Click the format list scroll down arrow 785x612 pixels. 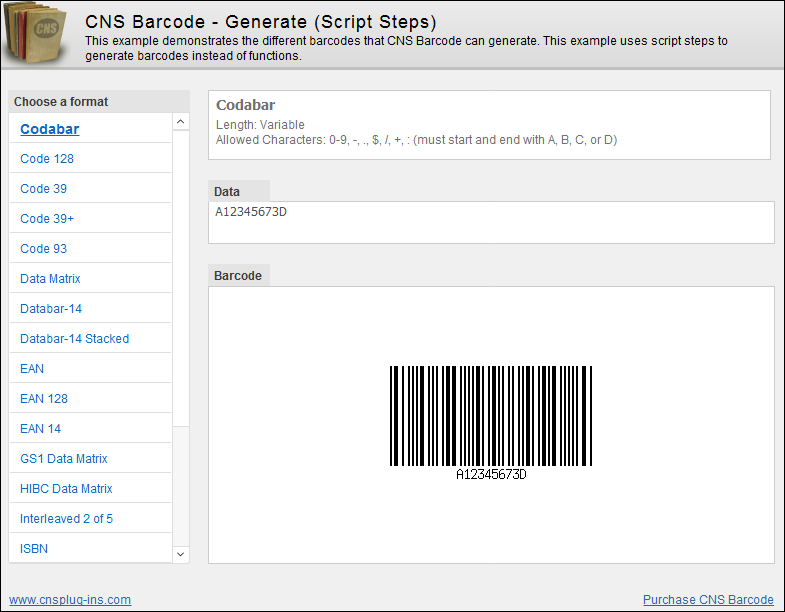pyautogui.click(x=181, y=554)
